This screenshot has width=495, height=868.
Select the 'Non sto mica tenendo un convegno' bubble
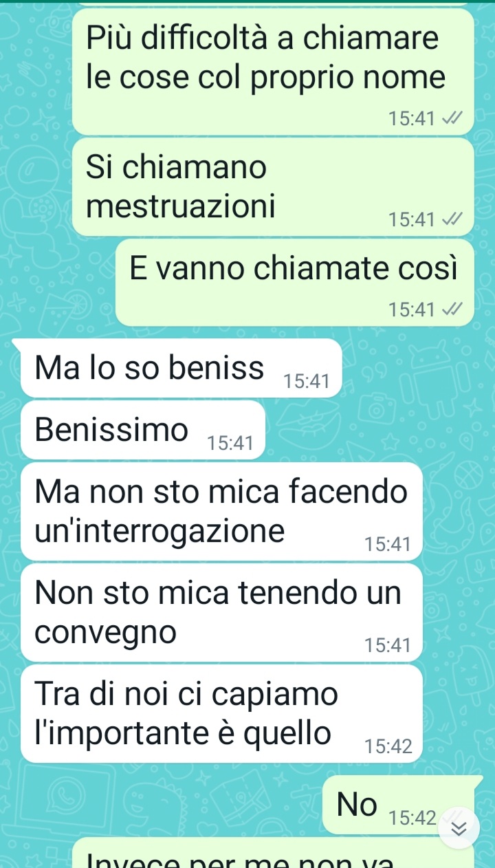[221, 613]
